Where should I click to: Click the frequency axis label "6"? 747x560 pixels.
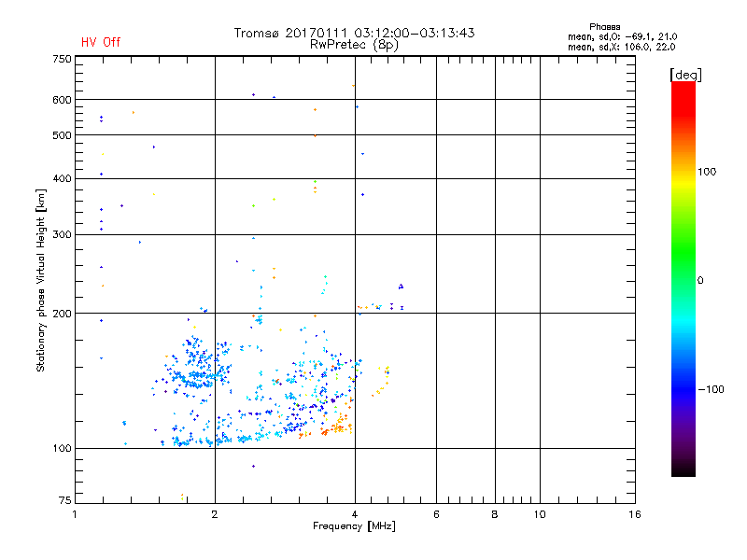click(436, 514)
